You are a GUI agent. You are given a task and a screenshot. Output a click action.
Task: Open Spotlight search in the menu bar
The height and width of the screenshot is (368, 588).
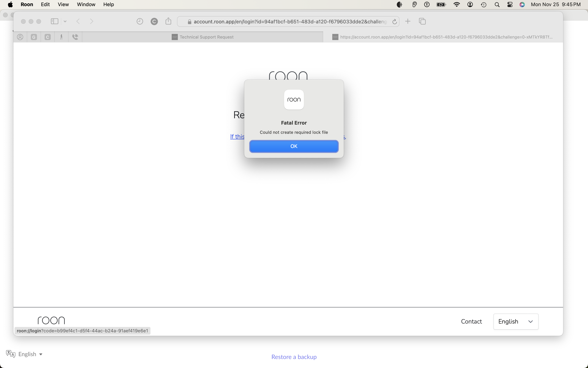click(x=497, y=5)
